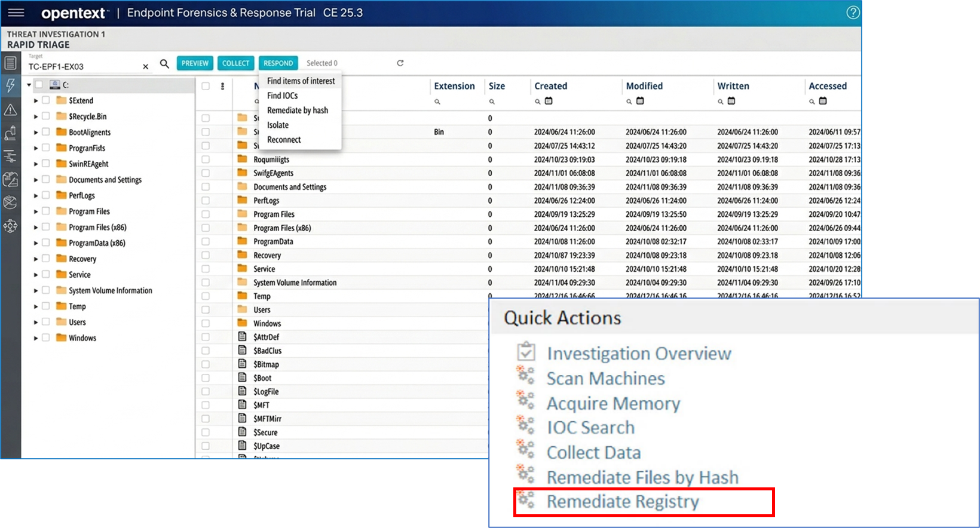The width and height of the screenshot is (980, 528).
Task: Check the System Volume Information row checkbox in table
Action: tap(206, 283)
